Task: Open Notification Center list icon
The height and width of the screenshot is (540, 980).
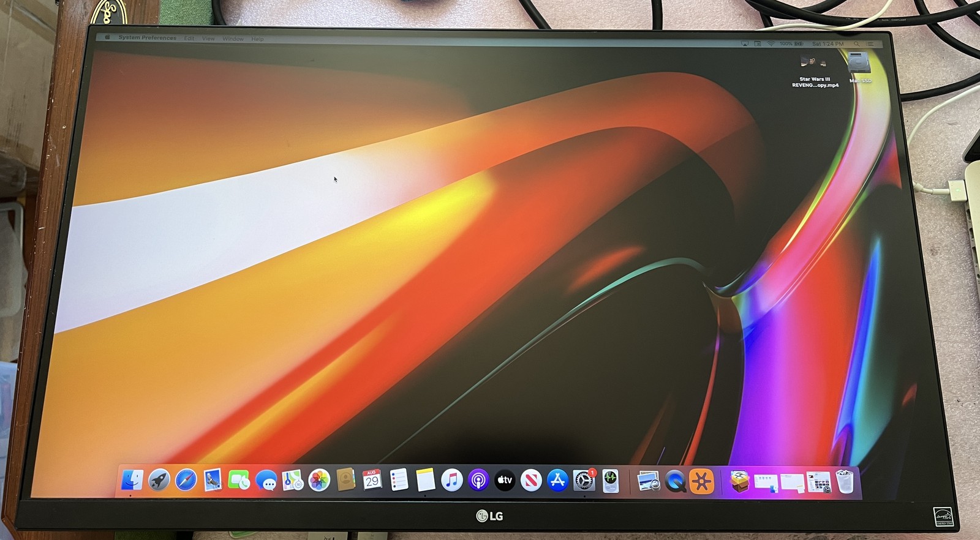Action: [870, 44]
